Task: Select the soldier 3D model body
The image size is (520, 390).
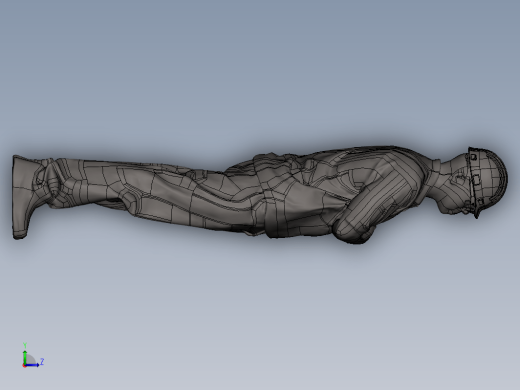Action: 260,195
